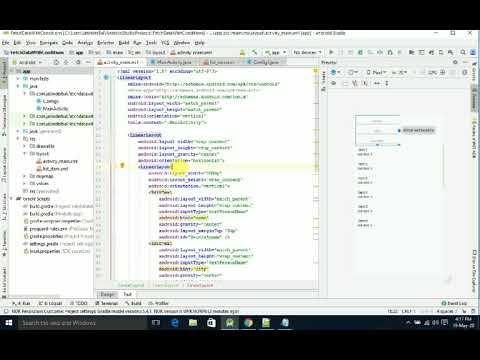Viewport: 480px width, 360px height.
Task: Click the SDK Manager icon in toolbar
Action: click(450, 52)
